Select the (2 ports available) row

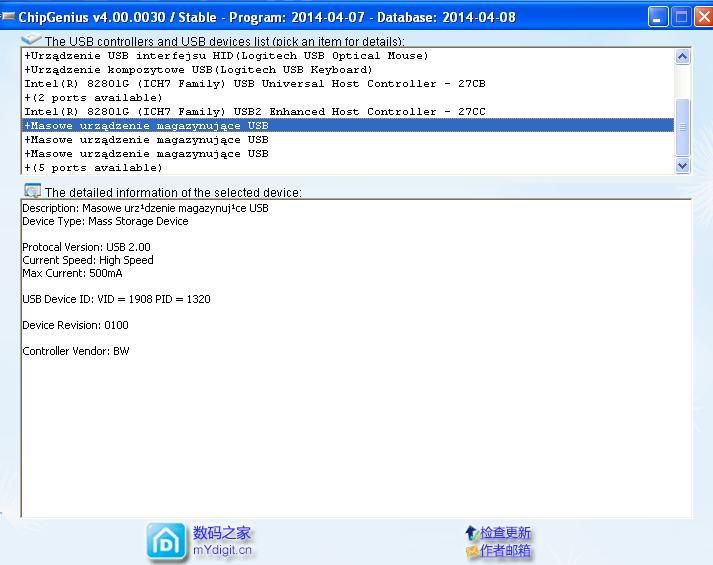click(x=348, y=98)
